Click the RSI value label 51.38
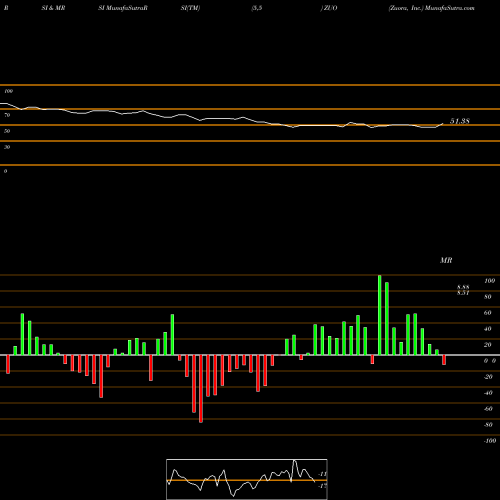This screenshot has width=500, height=500. [460, 121]
